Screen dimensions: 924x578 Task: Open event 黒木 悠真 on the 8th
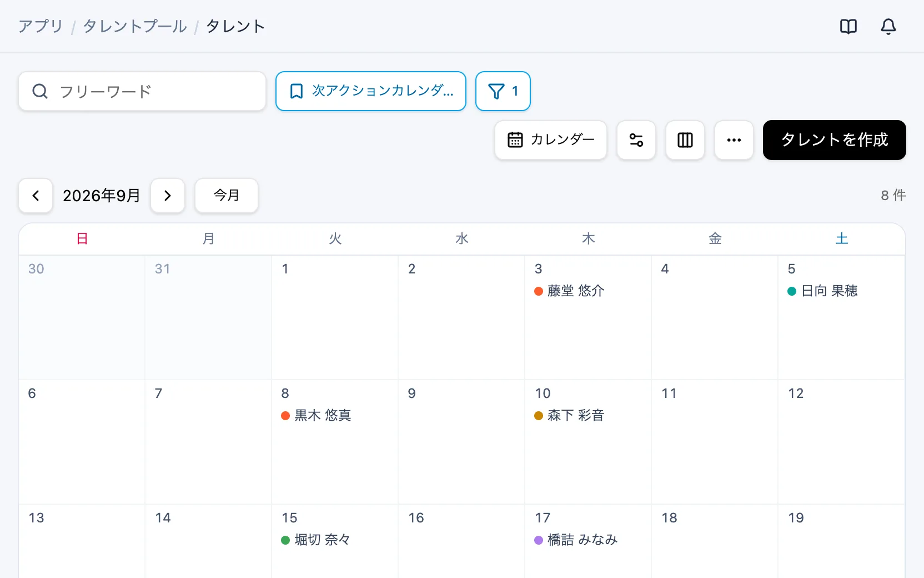coord(317,415)
